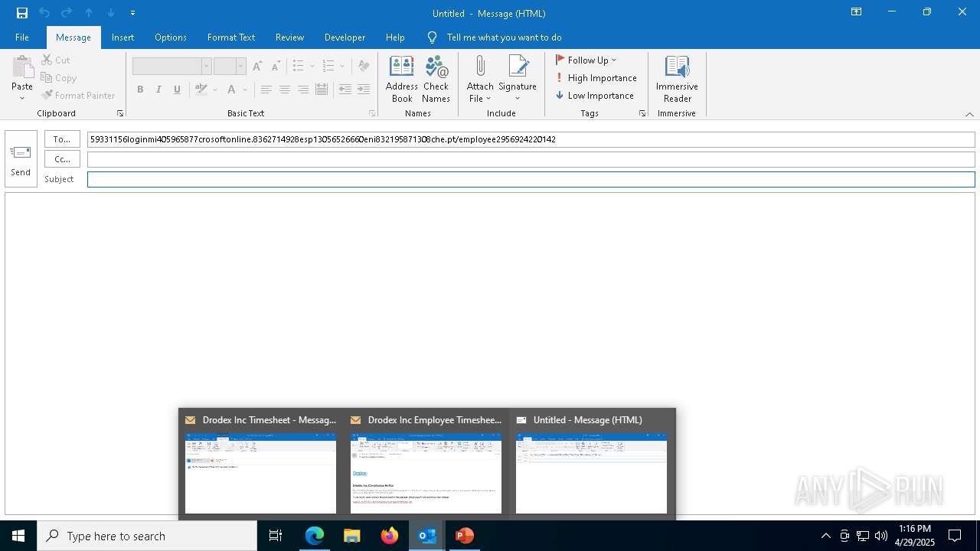
Task: Open the highlight color dropdown arrow
Action: [215, 90]
